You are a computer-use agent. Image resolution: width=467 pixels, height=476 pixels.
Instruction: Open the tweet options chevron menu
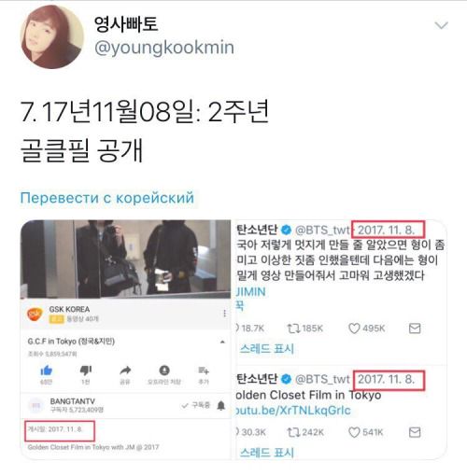(x=441, y=25)
